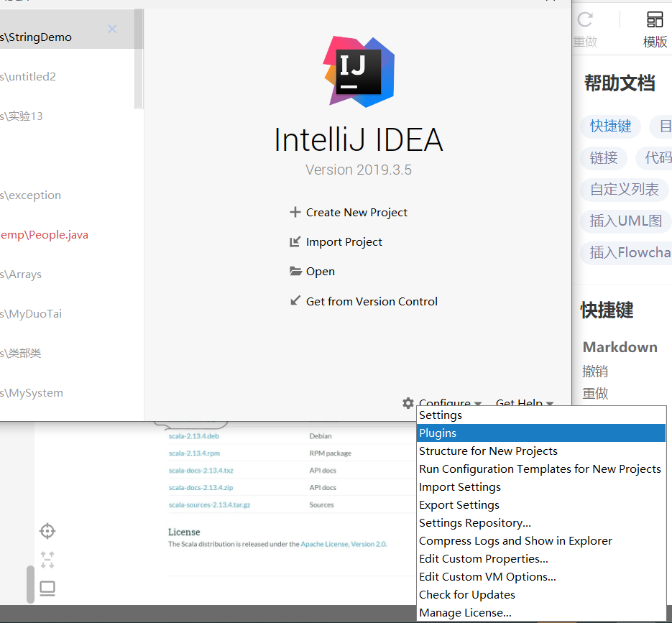Click the Open folder icon
This screenshot has height=623, width=672.
click(x=295, y=271)
